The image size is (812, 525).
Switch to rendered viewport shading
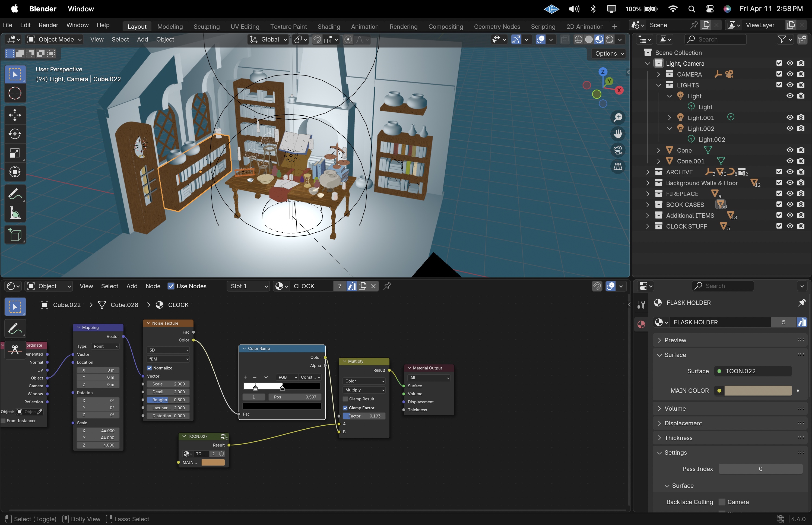[x=610, y=40]
